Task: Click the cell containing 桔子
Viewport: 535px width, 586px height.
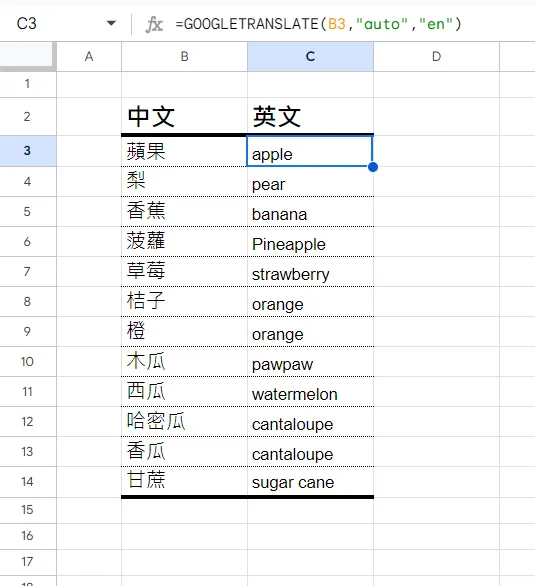Action: pyautogui.click(x=185, y=302)
